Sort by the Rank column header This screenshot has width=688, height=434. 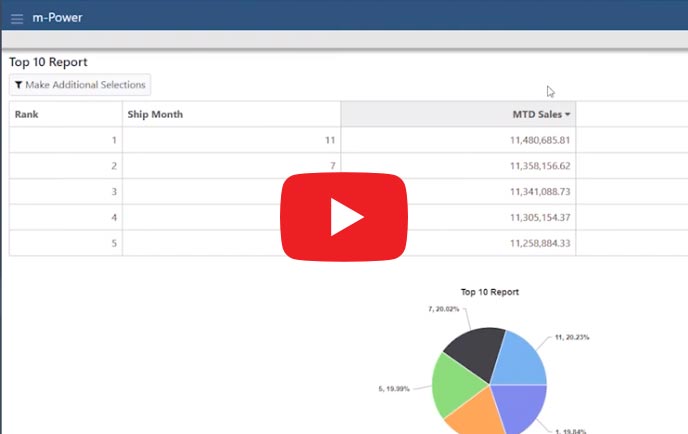[26, 114]
